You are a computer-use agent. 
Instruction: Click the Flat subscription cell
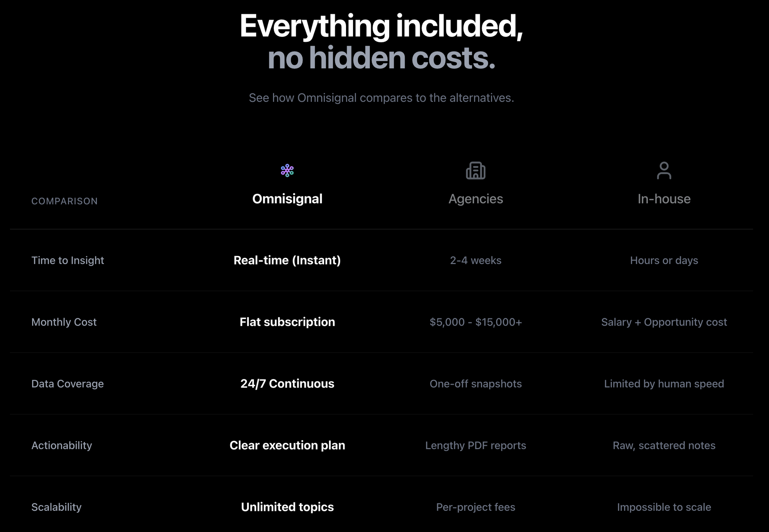(x=287, y=322)
